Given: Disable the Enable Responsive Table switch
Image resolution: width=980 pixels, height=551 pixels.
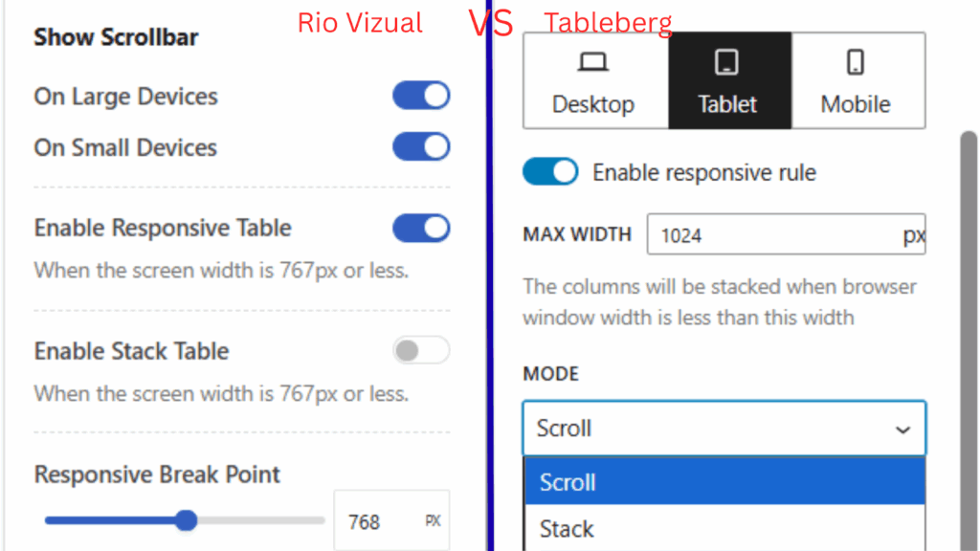Looking at the screenshot, I should [x=421, y=228].
